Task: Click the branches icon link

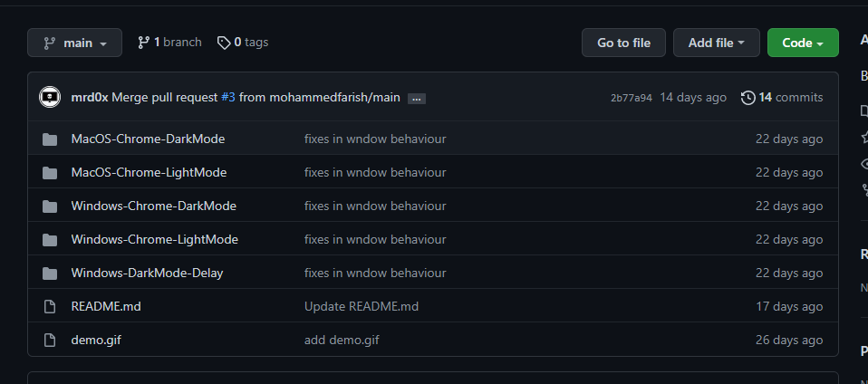Action: (143, 43)
